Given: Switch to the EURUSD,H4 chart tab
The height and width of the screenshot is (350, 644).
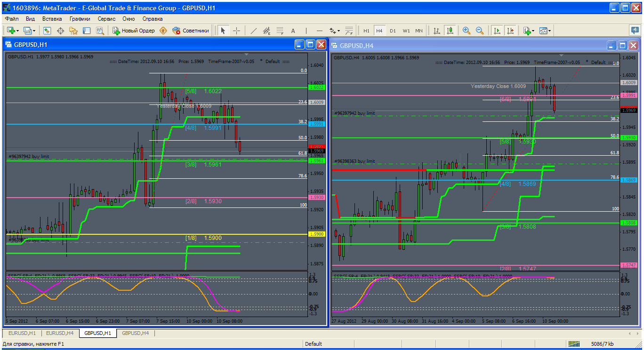Looking at the screenshot, I should 60,333.
